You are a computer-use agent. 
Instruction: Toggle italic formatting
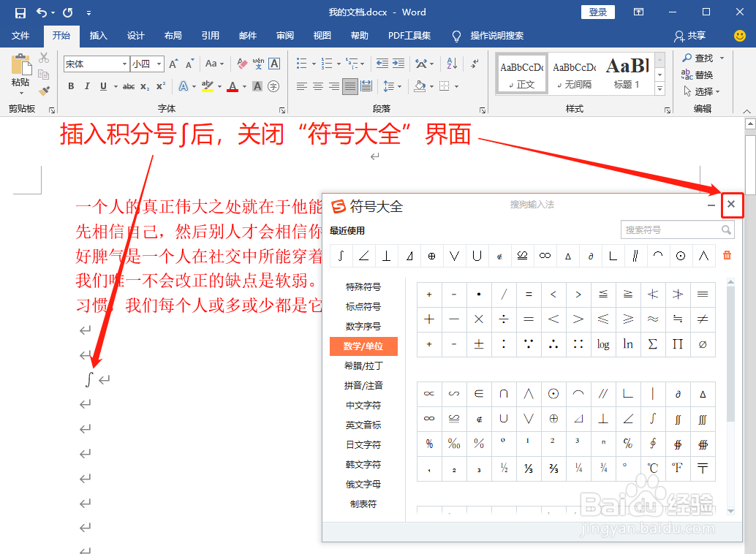87,86
